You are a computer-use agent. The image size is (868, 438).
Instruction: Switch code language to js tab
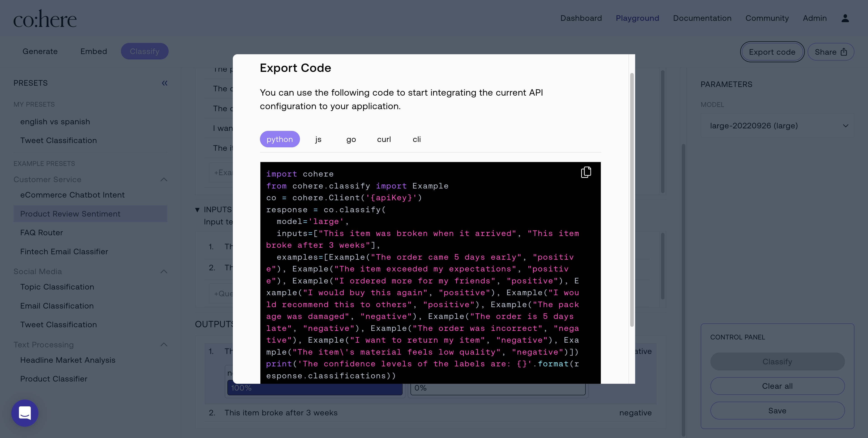(318, 139)
